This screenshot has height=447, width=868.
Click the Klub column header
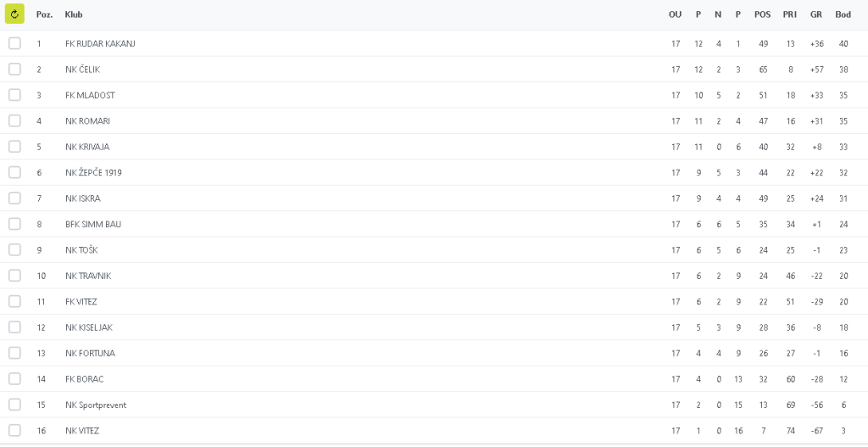pyautogui.click(x=74, y=14)
